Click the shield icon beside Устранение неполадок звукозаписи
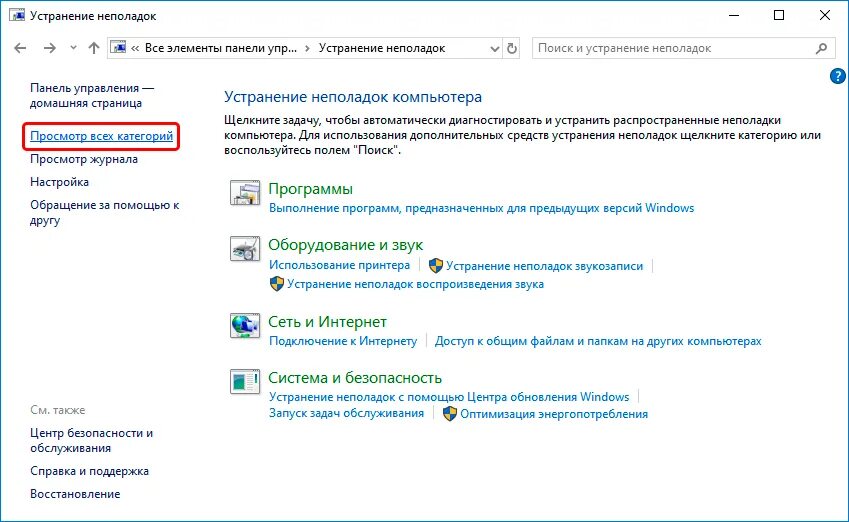This screenshot has width=849, height=522. pyautogui.click(x=436, y=265)
